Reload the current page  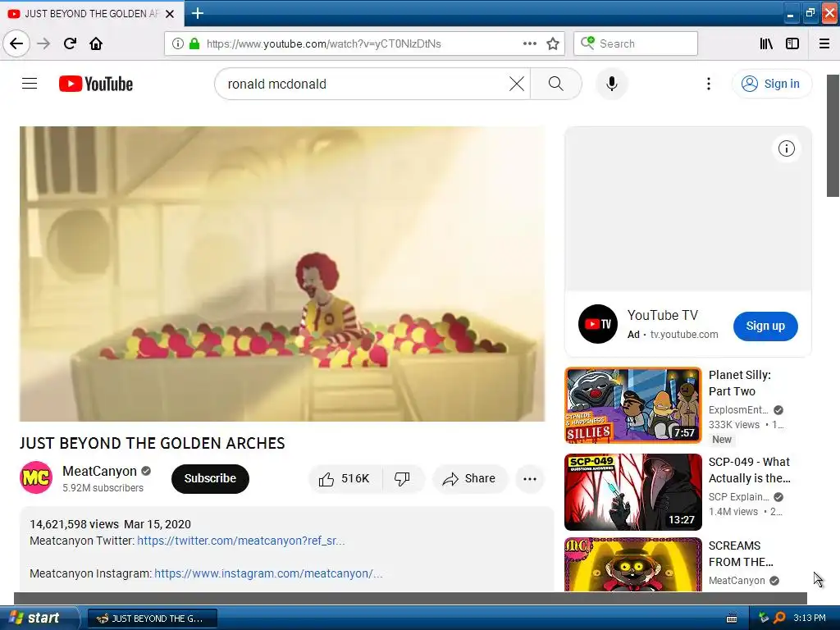(70, 43)
